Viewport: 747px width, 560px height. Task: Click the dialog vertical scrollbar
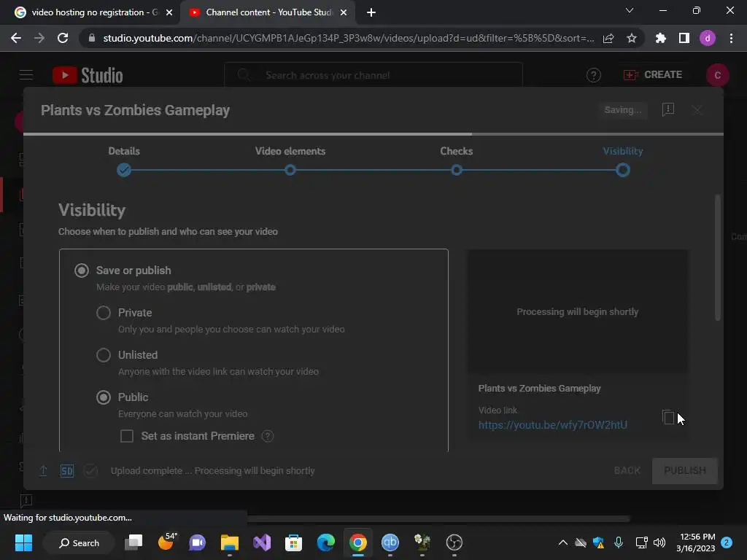point(718,257)
